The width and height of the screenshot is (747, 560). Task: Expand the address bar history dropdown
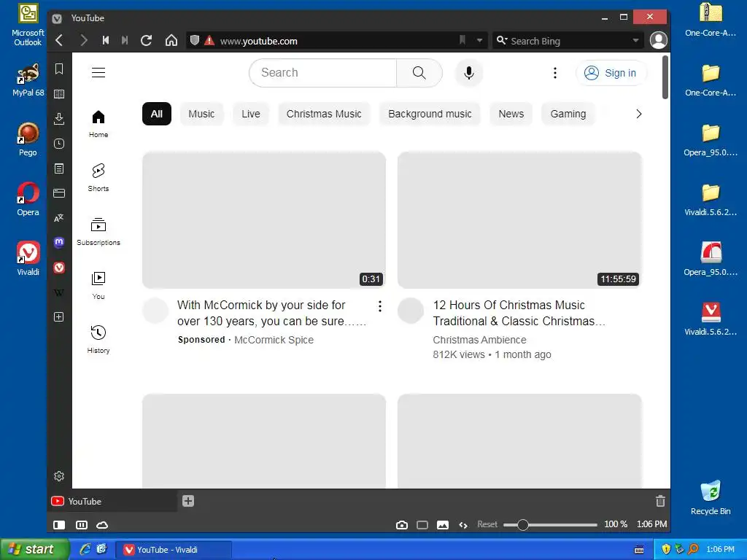[x=479, y=41]
